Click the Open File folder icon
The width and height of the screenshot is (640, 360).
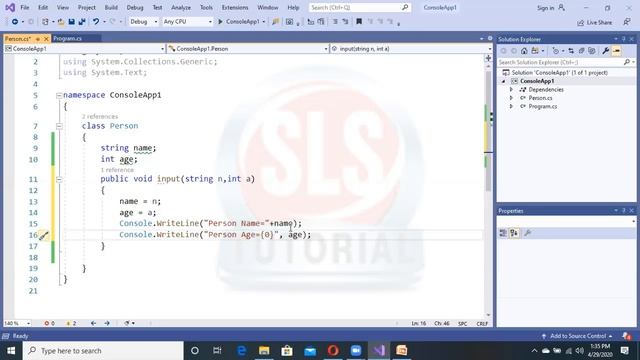click(x=60, y=22)
